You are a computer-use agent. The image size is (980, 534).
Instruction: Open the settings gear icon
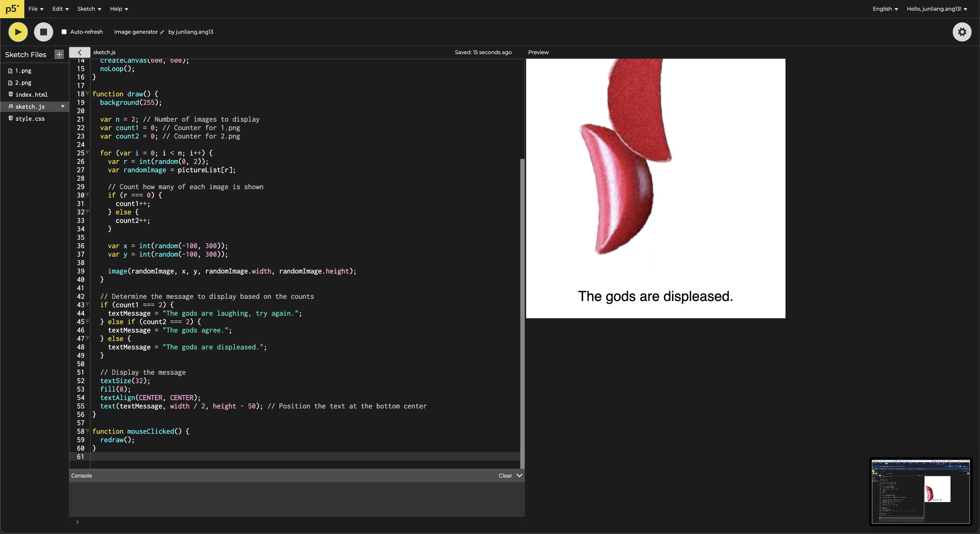(x=962, y=31)
